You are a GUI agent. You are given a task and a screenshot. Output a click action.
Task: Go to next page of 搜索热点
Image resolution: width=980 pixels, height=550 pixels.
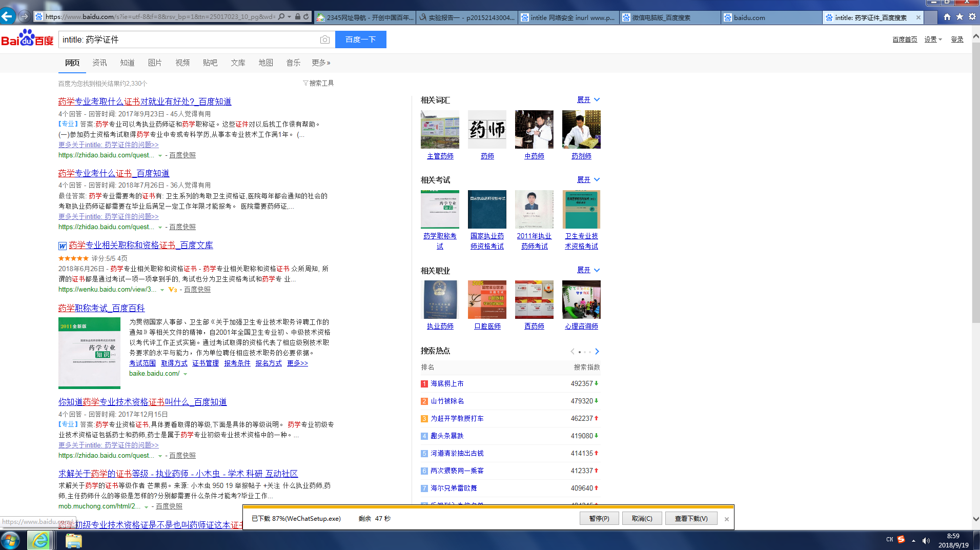(x=597, y=351)
